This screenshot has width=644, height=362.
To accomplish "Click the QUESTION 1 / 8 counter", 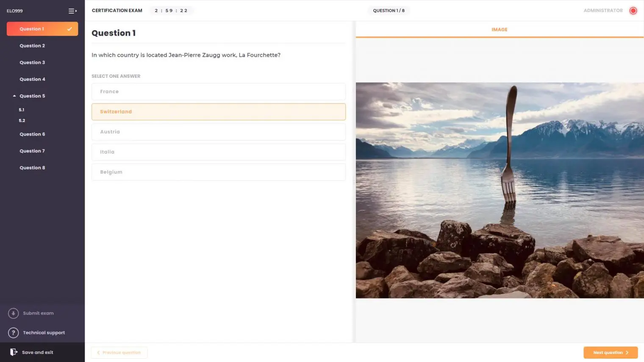I will click(389, 11).
